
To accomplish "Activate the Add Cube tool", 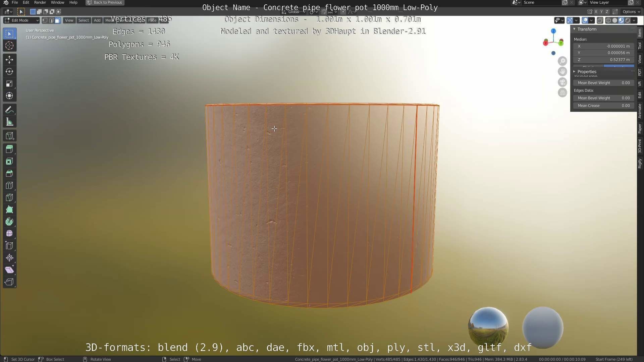I will click(x=9, y=136).
